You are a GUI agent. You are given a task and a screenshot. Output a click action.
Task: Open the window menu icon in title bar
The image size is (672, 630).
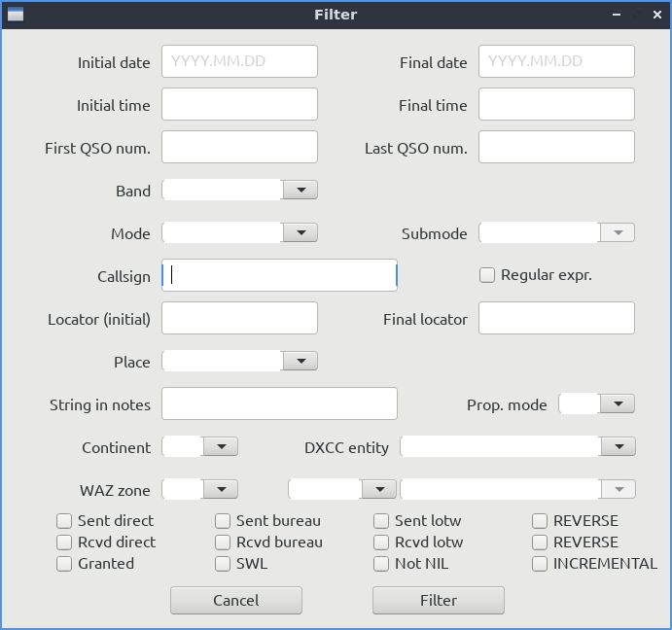[x=16, y=15]
